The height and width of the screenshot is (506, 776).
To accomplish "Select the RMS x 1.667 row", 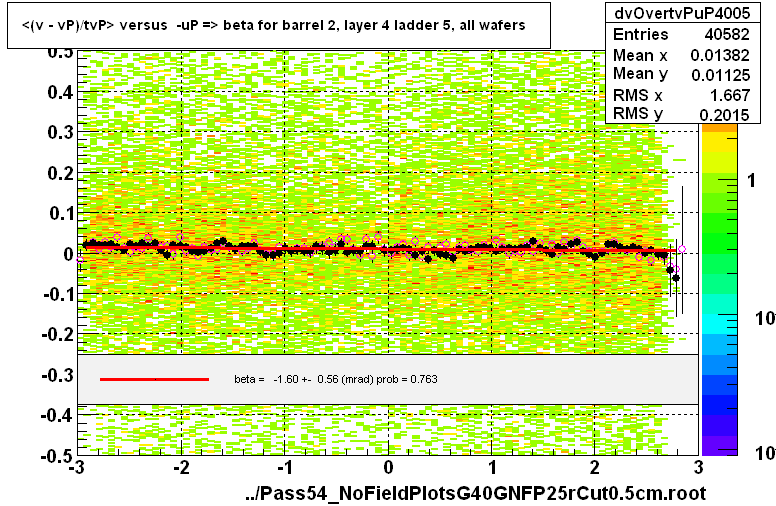I will 681,95.
